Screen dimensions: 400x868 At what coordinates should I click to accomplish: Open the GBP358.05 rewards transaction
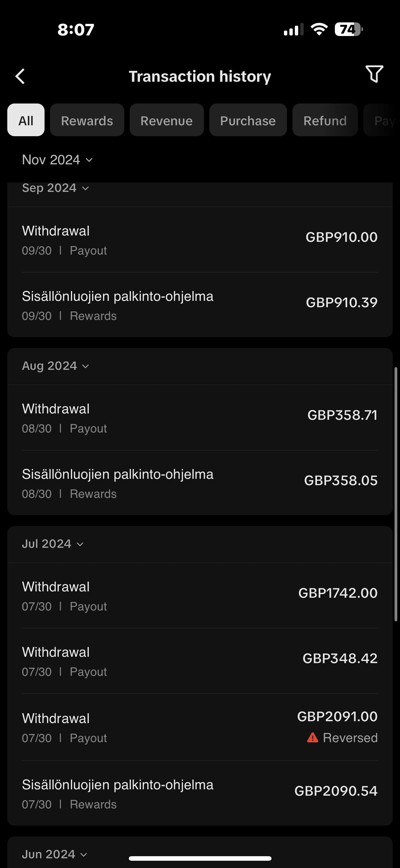pyautogui.click(x=200, y=483)
